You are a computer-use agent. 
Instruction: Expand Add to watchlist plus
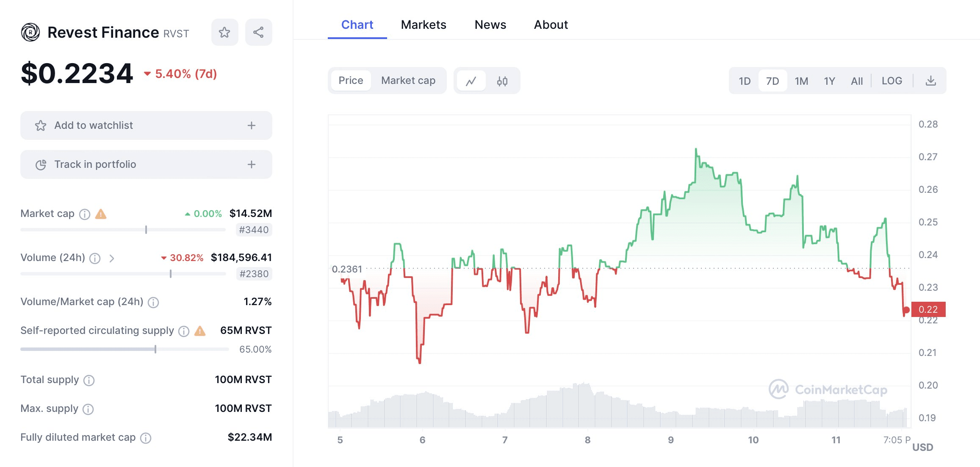pyautogui.click(x=252, y=125)
